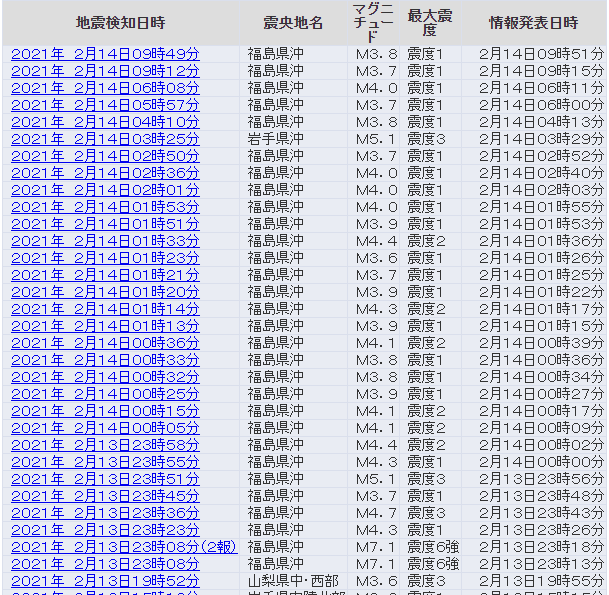The height and width of the screenshot is (595, 609).
Task: Click the 震央地名 column header
Action: coord(293,23)
